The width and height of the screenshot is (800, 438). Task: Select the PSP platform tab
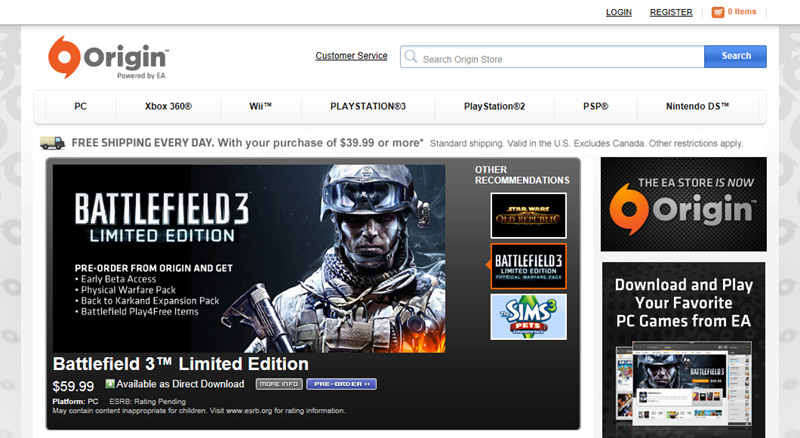[595, 107]
